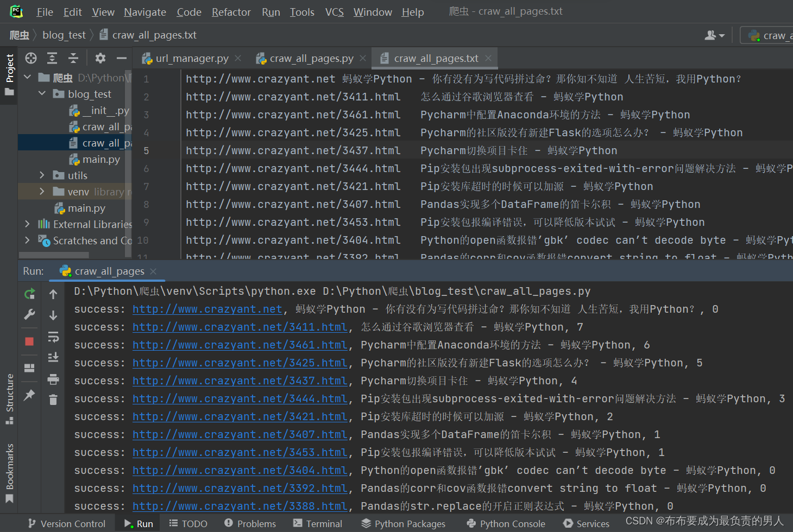This screenshot has height=532, width=793.
Task: Print the Run console output
Action: tap(53, 379)
